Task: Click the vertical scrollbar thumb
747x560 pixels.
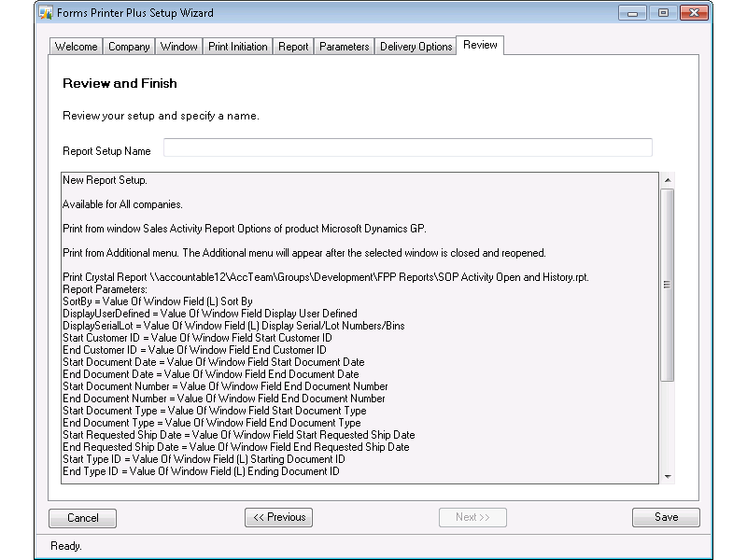Action: pos(667,284)
